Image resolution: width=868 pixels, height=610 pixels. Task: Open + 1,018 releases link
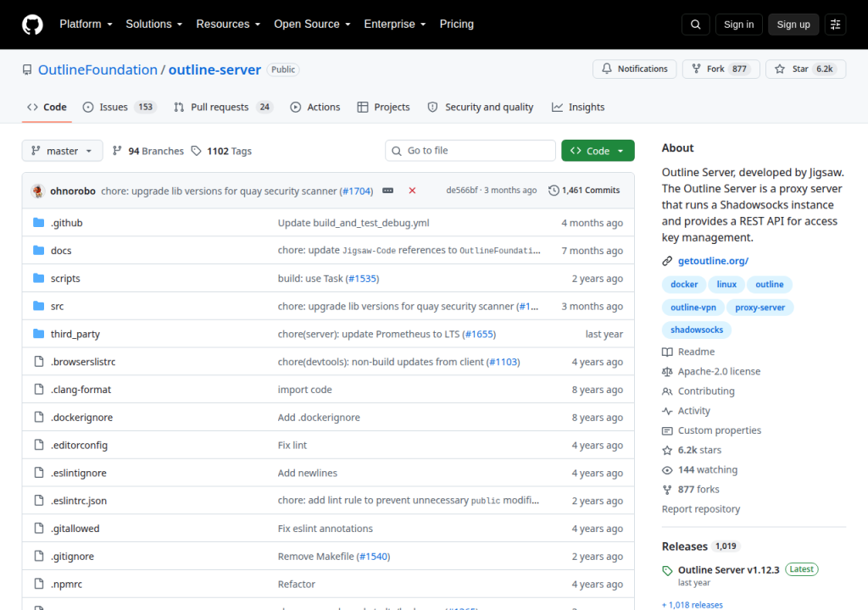point(692,604)
